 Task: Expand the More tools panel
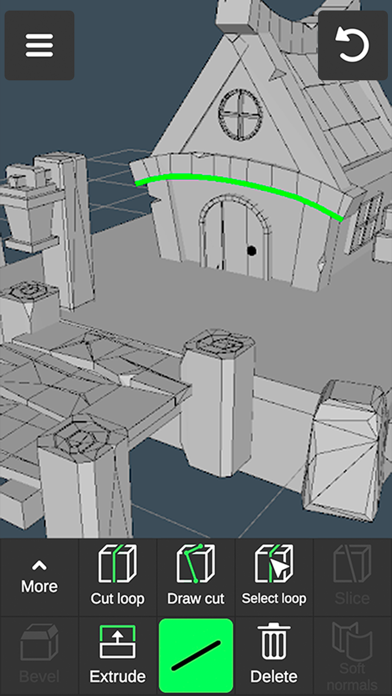pos(39,577)
